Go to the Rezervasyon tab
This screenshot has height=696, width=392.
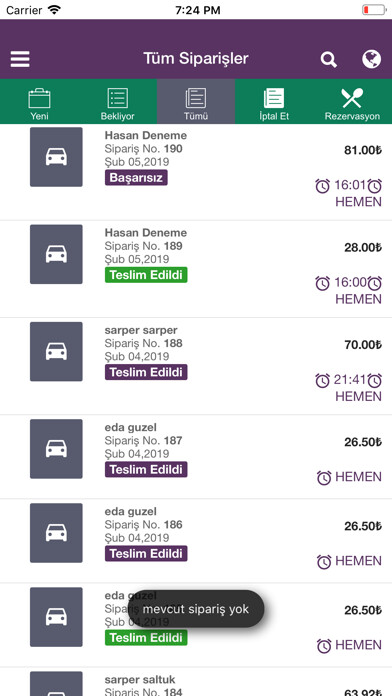point(352,102)
